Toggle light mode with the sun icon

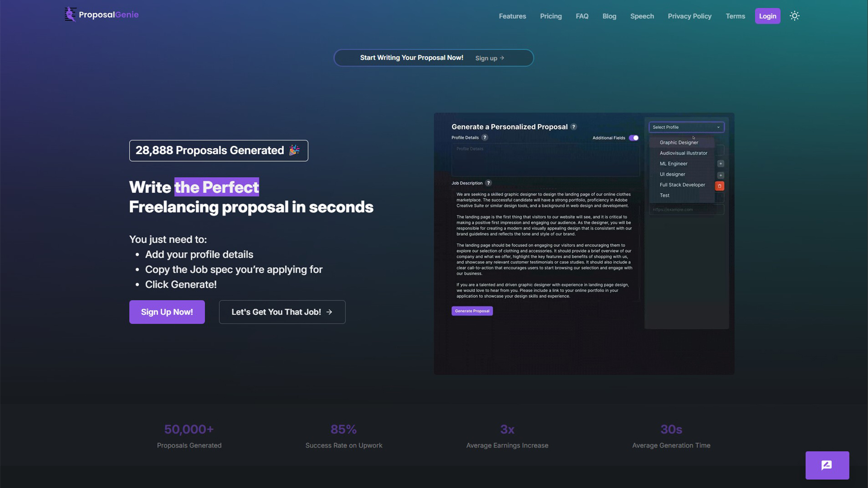[795, 16]
